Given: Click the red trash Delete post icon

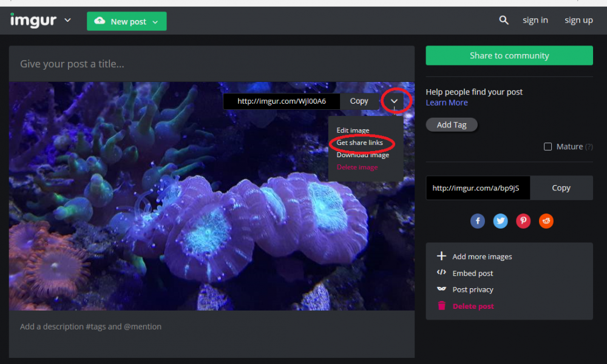Looking at the screenshot, I should point(442,306).
